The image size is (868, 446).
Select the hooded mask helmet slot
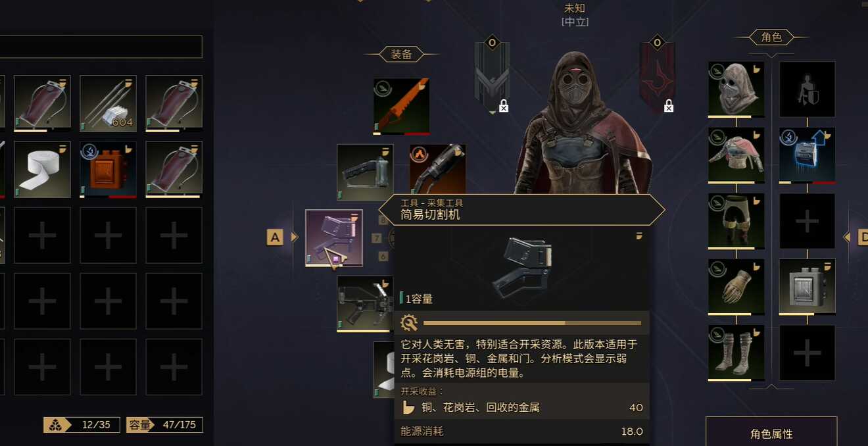(736, 90)
